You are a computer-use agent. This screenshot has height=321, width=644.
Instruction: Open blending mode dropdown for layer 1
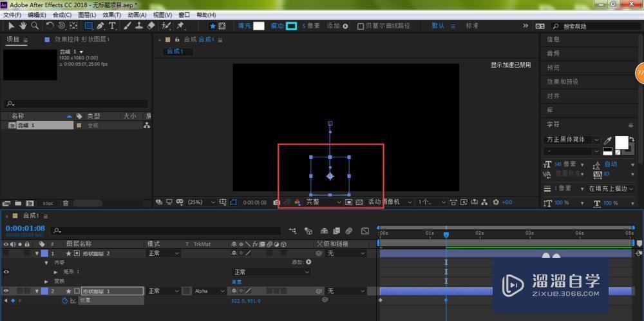pyautogui.click(x=164, y=253)
